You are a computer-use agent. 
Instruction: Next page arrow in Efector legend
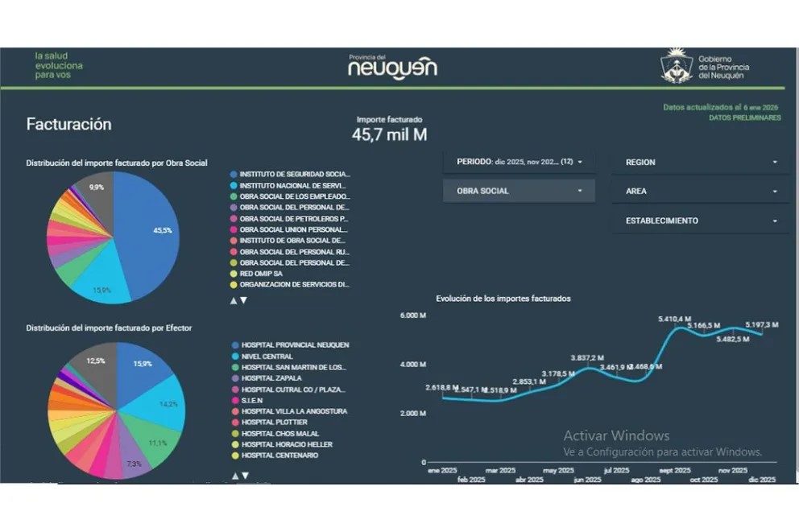[244, 476]
